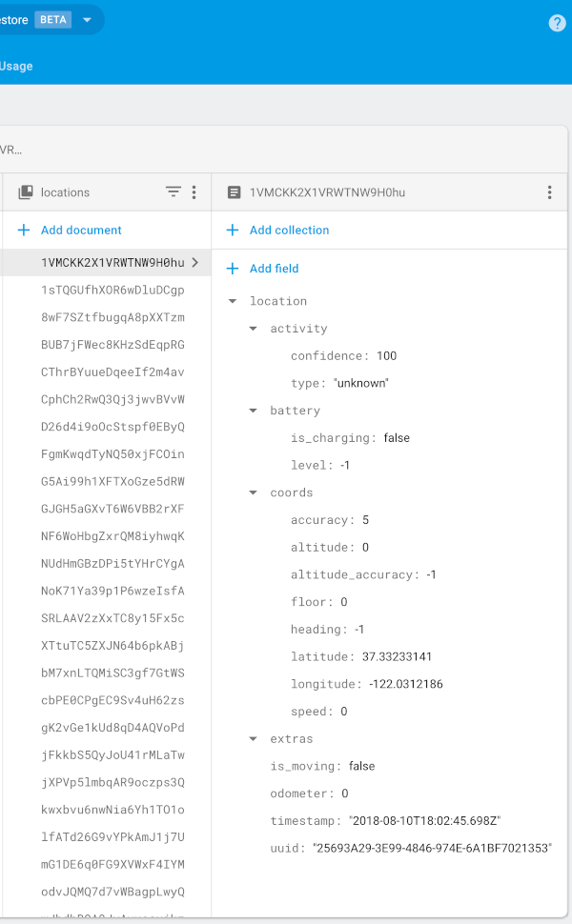Collapse the location field tree

233,301
